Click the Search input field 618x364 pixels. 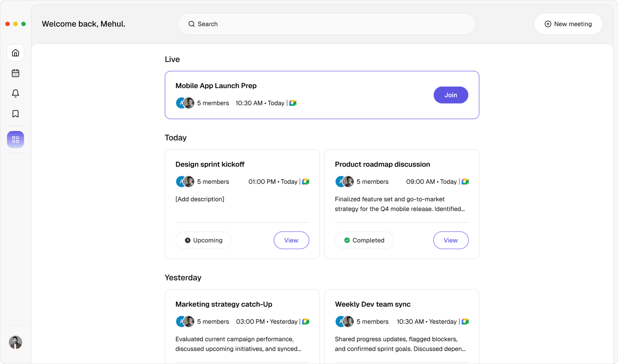click(x=326, y=24)
